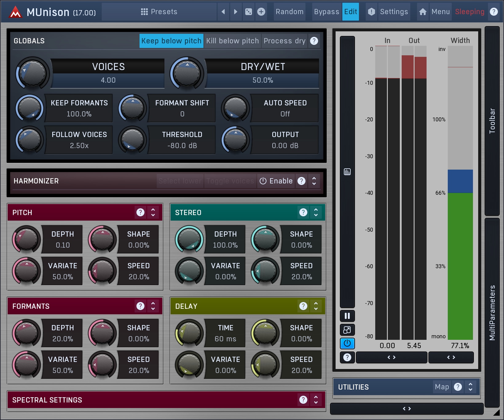Enable Keep below pitch option
The width and height of the screenshot is (504, 420).
tap(171, 41)
